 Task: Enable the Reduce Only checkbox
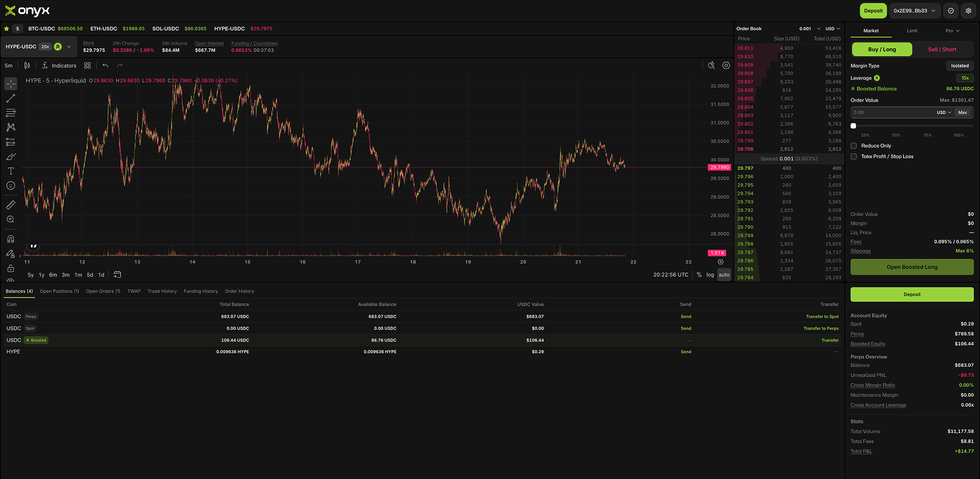click(x=854, y=146)
